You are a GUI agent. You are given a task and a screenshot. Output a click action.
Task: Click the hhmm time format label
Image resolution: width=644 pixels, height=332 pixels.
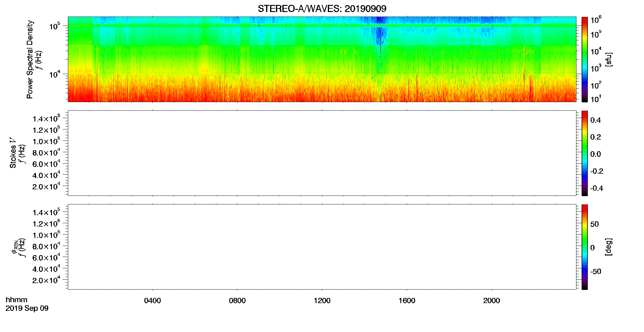[17, 300]
